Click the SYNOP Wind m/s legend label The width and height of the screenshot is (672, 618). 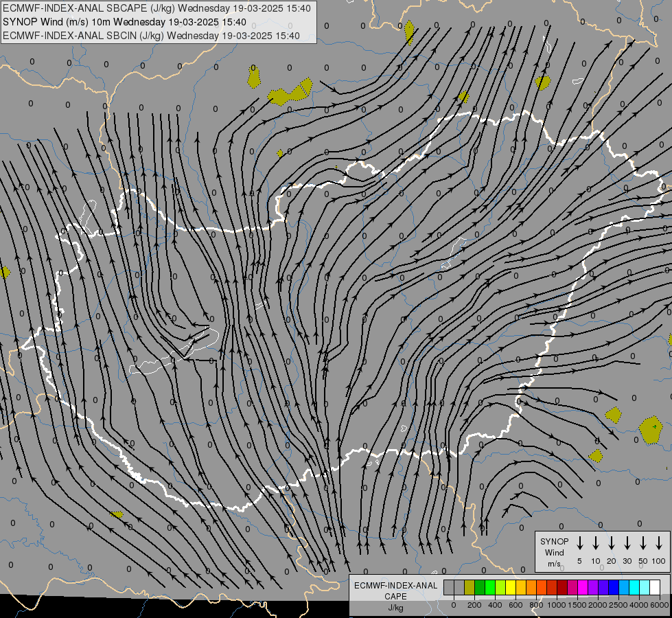pyautogui.click(x=554, y=552)
